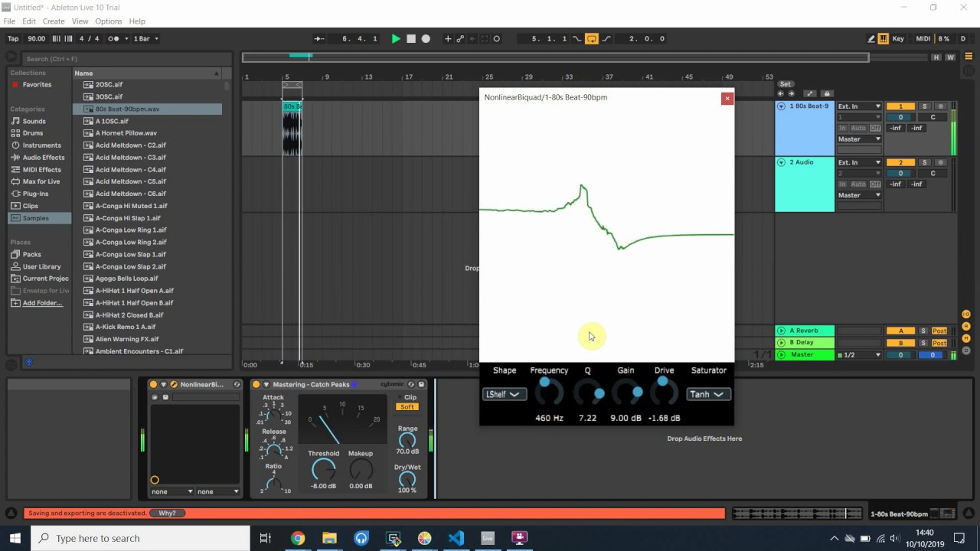Click the Why? button in status bar
The image size is (980, 551).
167,514
